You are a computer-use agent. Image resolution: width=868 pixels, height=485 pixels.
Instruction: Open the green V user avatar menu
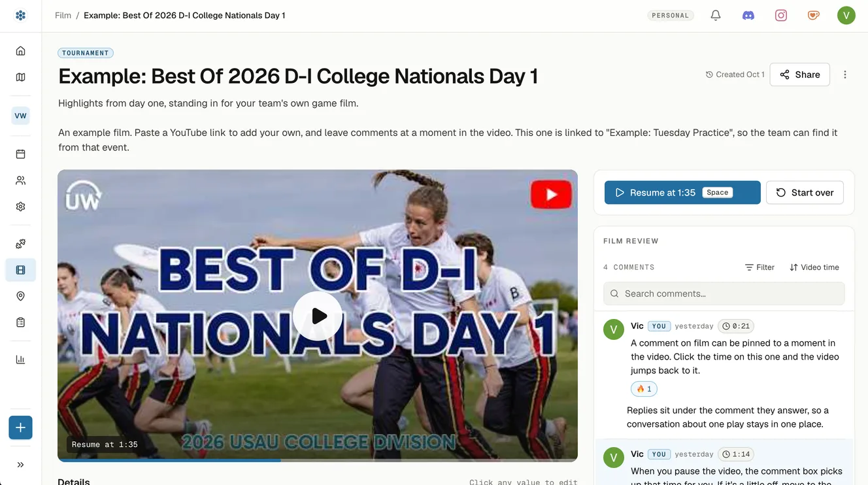click(x=846, y=15)
